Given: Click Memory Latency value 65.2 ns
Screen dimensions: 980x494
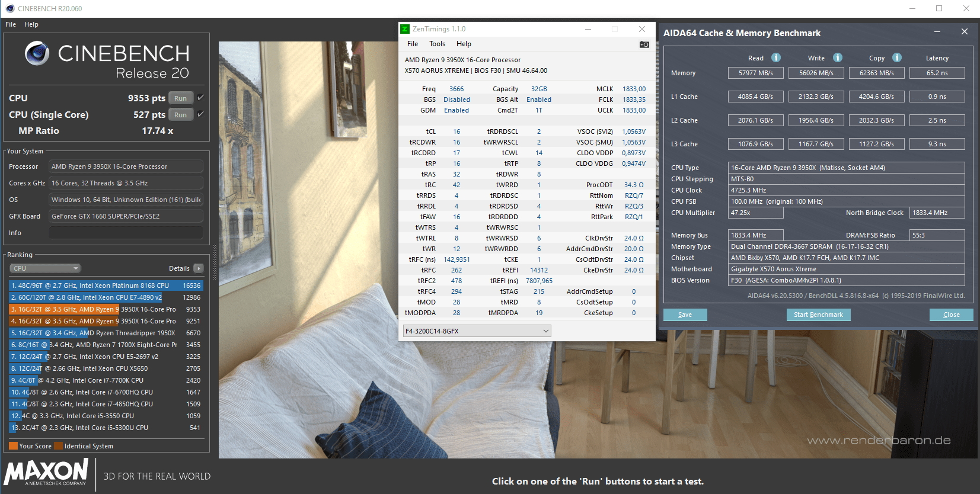Looking at the screenshot, I should pyautogui.click(x=937, y=73).
